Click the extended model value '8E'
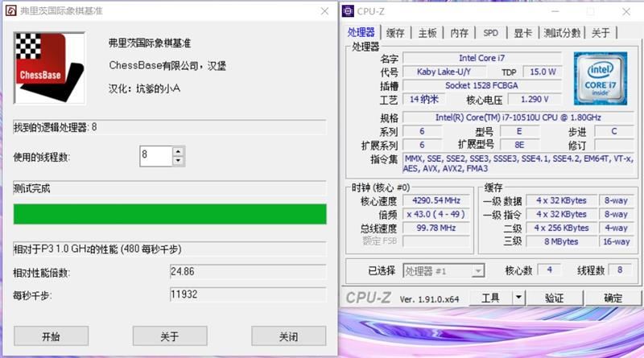Screen dimensions: 644x358 [519, 145]
